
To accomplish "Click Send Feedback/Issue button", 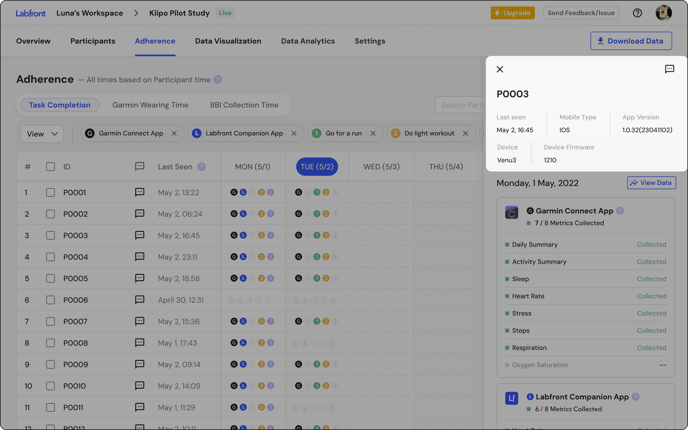I will click(581, 13).
